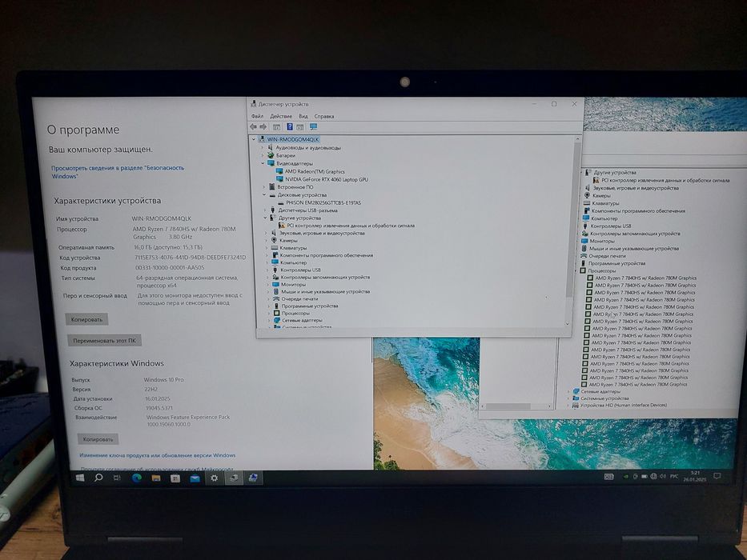Click the toolbar icon left of Help button
The width and height of the screenshot is (747, 560).
(x=277, y=127)
